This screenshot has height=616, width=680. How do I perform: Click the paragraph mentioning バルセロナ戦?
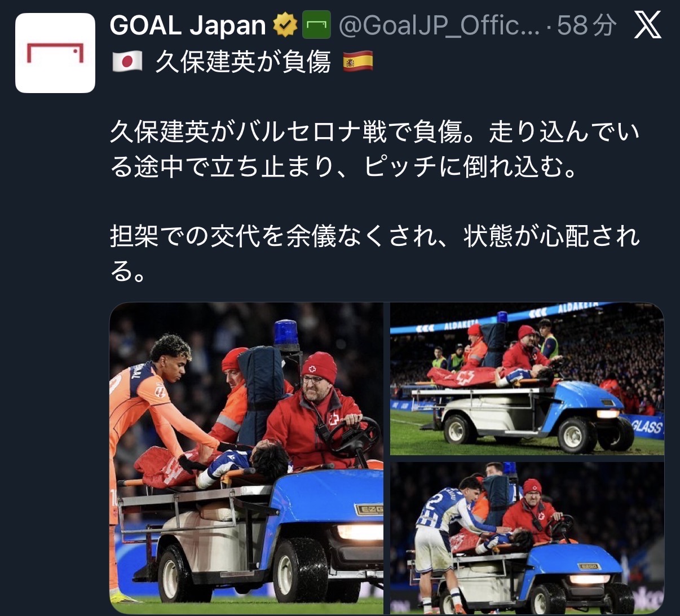coord(375,150)
